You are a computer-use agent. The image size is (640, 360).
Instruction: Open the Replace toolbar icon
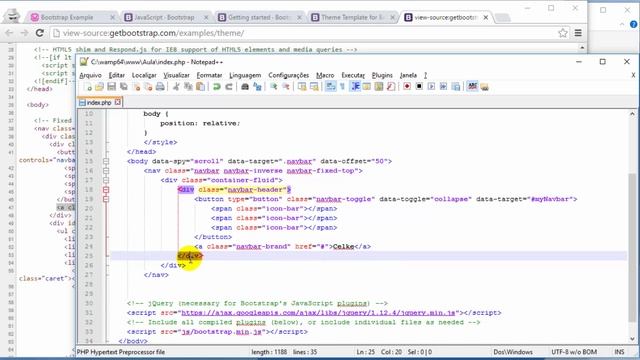257,87
